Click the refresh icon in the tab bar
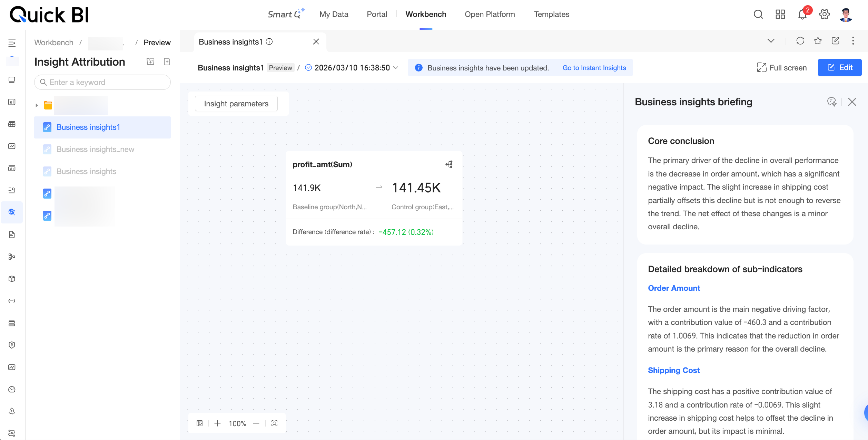Image resolution: width=868 pixels, height=440 pixels. 800,41
